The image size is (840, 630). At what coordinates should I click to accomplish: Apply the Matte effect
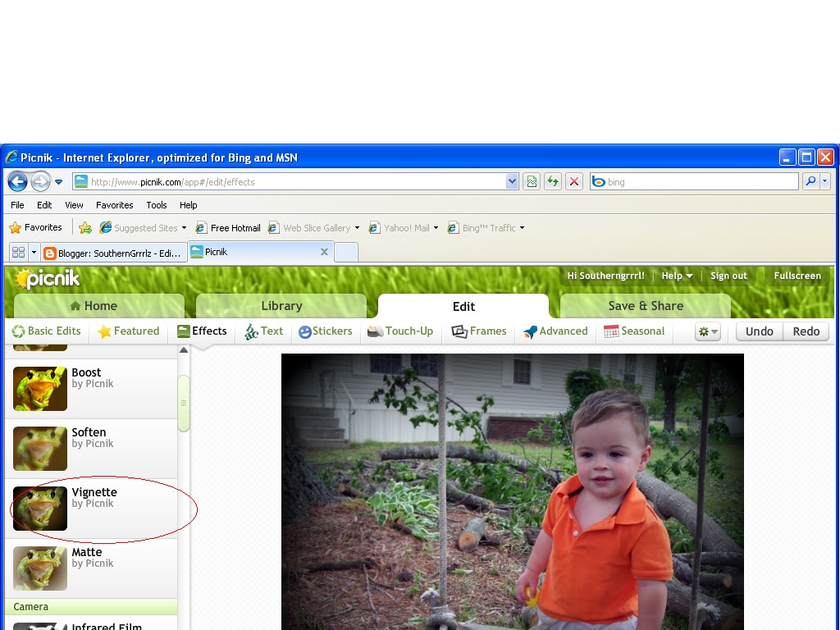point(92,569)
